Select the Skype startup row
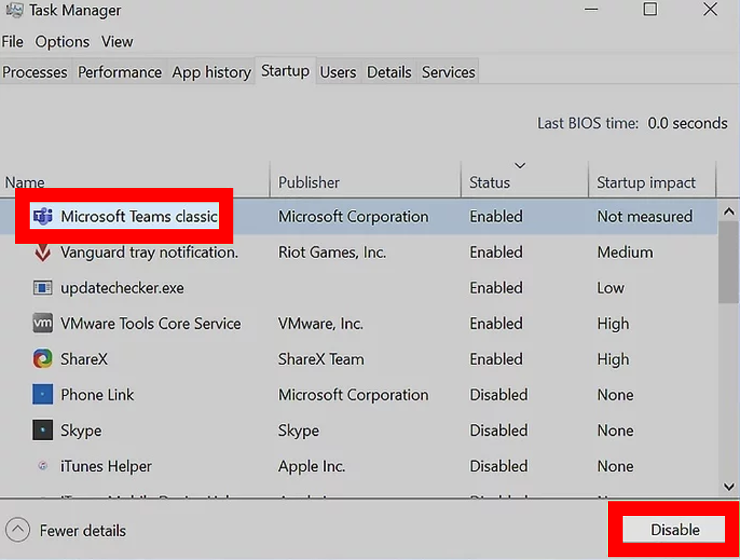Screen dimensions: 740x560 coord(207,430)
